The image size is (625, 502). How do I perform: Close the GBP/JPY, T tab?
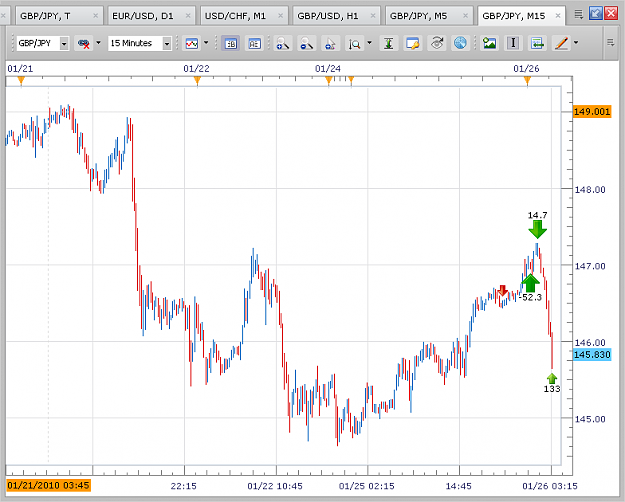(95, 16)
